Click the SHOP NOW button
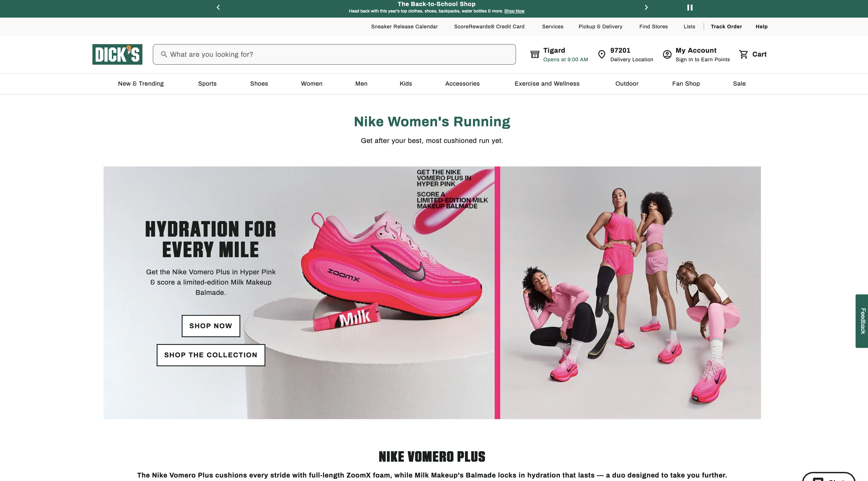The height and width of the screenshot is (481, 868). (211, 326)
